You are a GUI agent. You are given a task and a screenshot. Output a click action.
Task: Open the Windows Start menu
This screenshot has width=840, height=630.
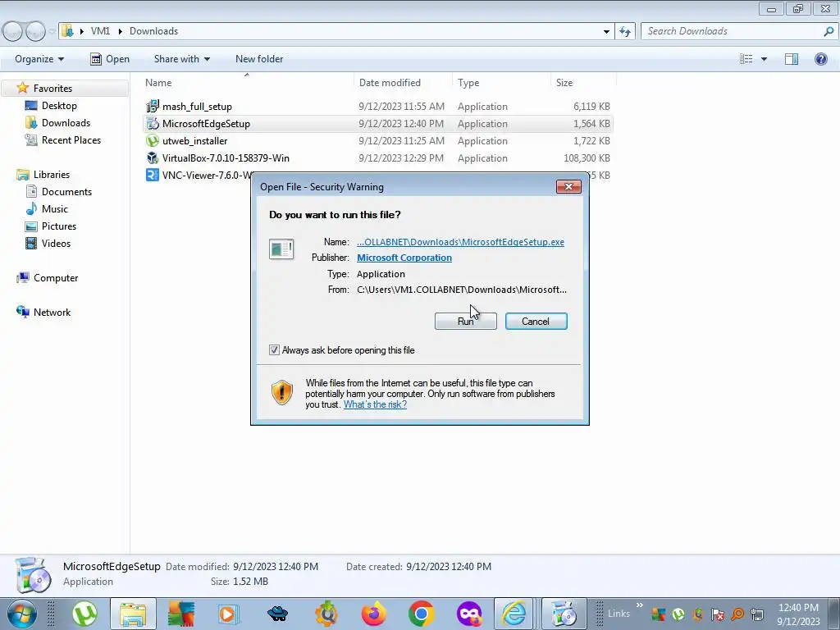click(x=21, y=614)
